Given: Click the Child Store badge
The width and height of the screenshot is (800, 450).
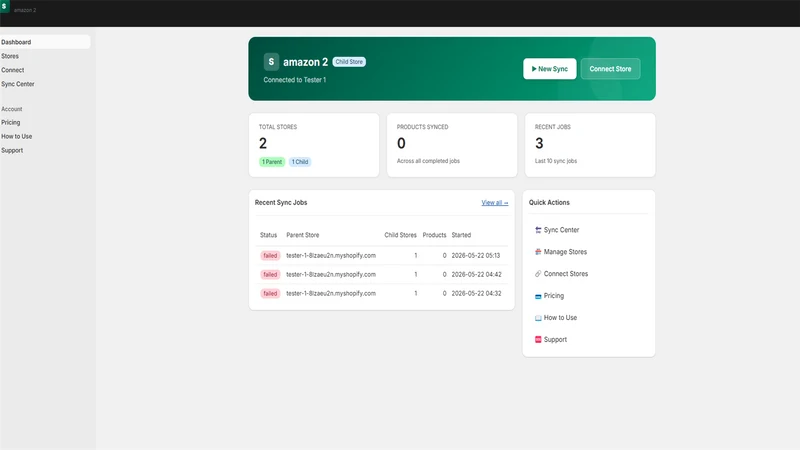Looking at the screenshot, I should (x=349, y=62).
